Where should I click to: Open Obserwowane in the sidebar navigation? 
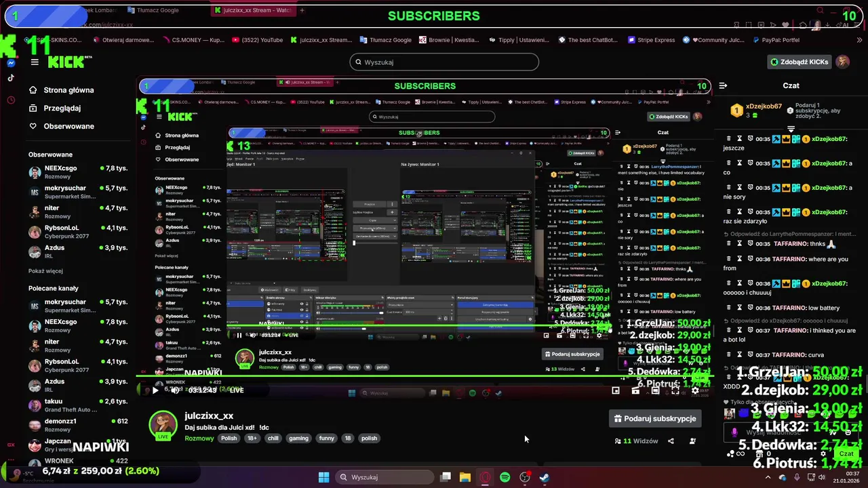[x=61, y=126]
